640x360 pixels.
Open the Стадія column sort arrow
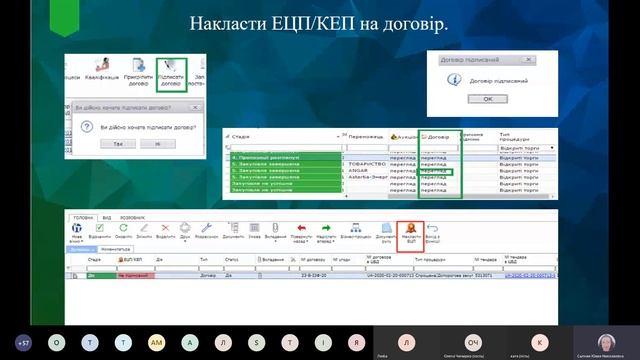[x=338, y=137]
